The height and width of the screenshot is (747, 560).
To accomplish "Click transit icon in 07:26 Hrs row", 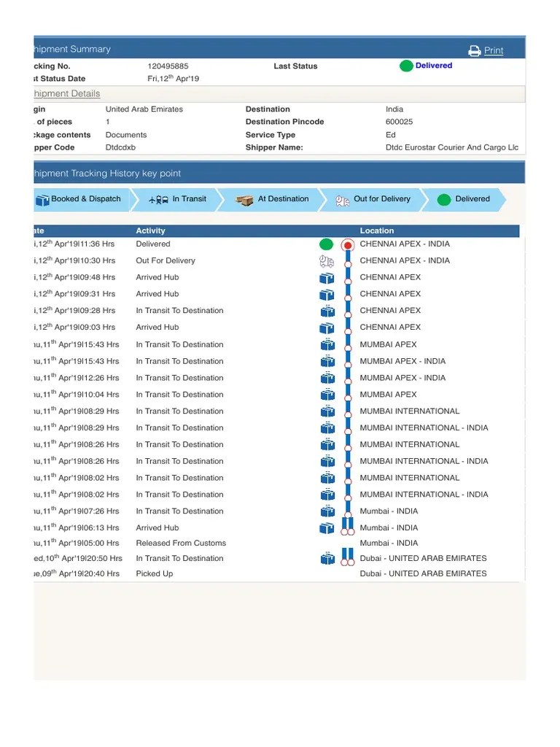I will [327, 511].
